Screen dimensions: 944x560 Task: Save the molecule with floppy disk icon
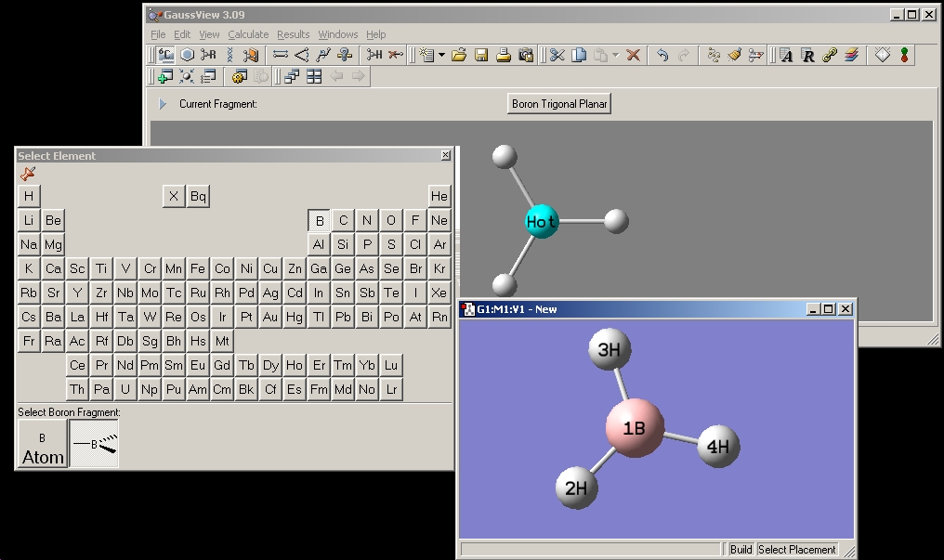pyautogui.click(x=481, y=56)
